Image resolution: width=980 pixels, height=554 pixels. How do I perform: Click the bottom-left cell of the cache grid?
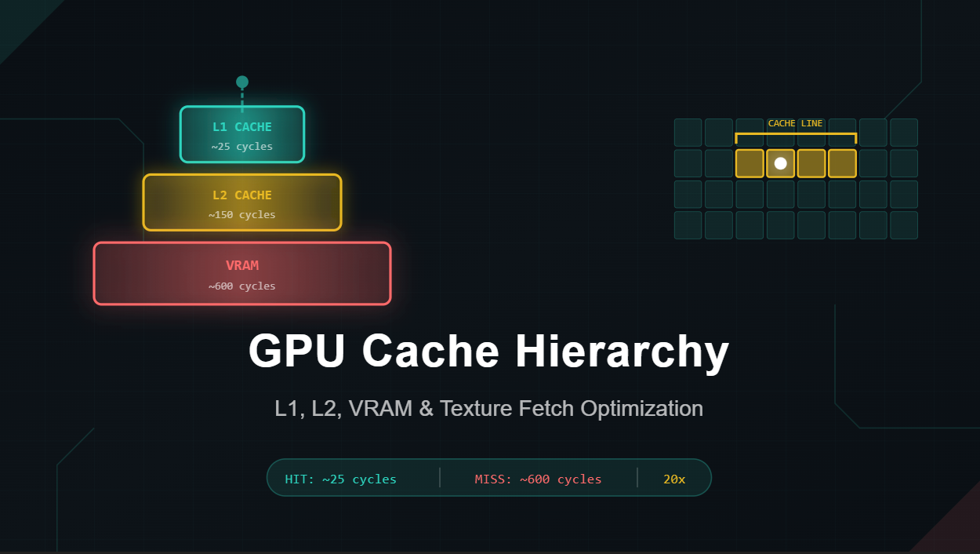(688, 225)
